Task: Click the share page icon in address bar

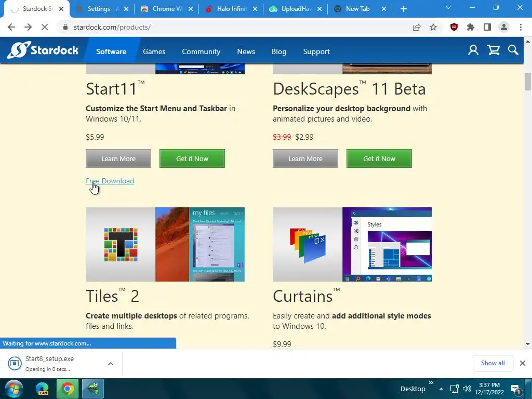Action: point(417,27)
